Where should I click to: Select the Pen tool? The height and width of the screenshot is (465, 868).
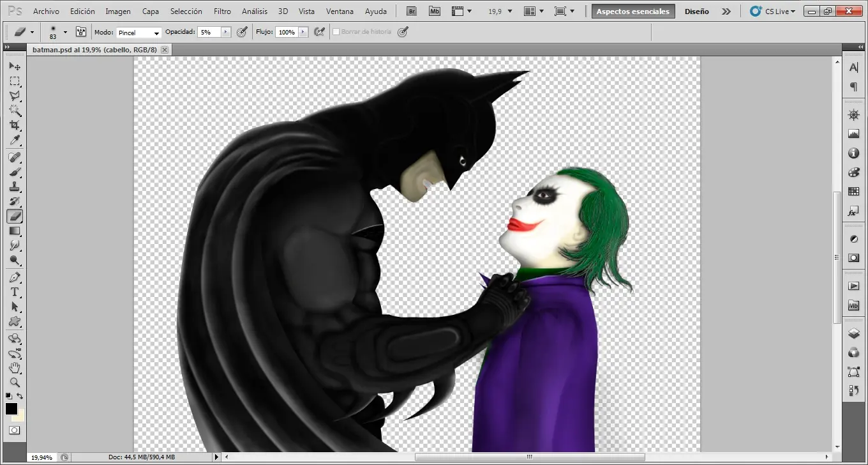click(x=15, y=277)
